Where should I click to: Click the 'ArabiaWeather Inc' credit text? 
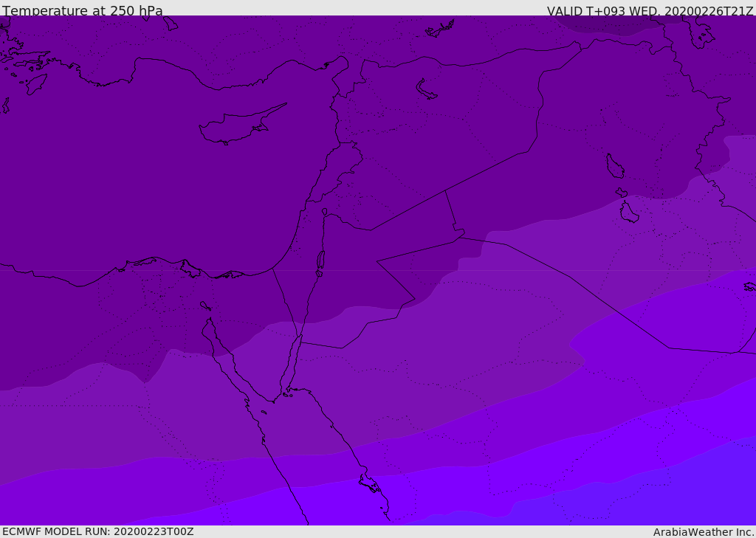coord(703,532)
